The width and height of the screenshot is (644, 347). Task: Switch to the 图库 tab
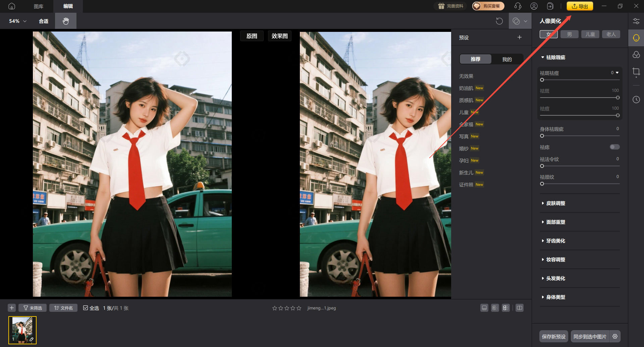[x=39, y=6]
